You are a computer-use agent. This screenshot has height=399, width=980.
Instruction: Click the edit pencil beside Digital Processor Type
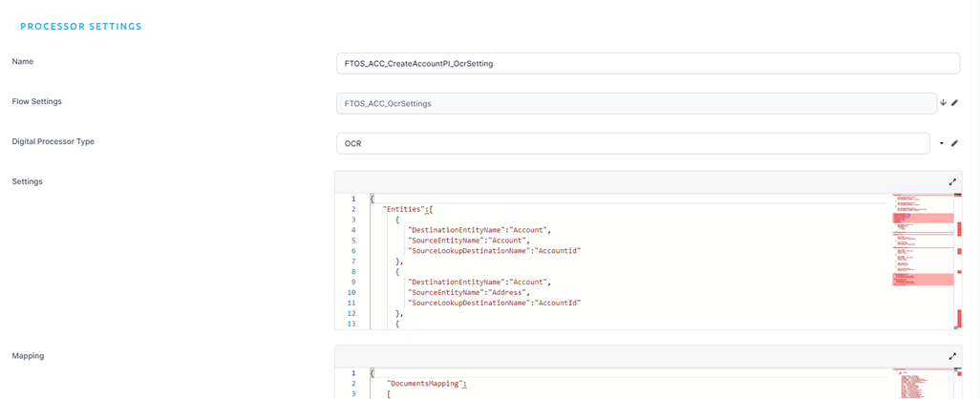click(954, 143)
